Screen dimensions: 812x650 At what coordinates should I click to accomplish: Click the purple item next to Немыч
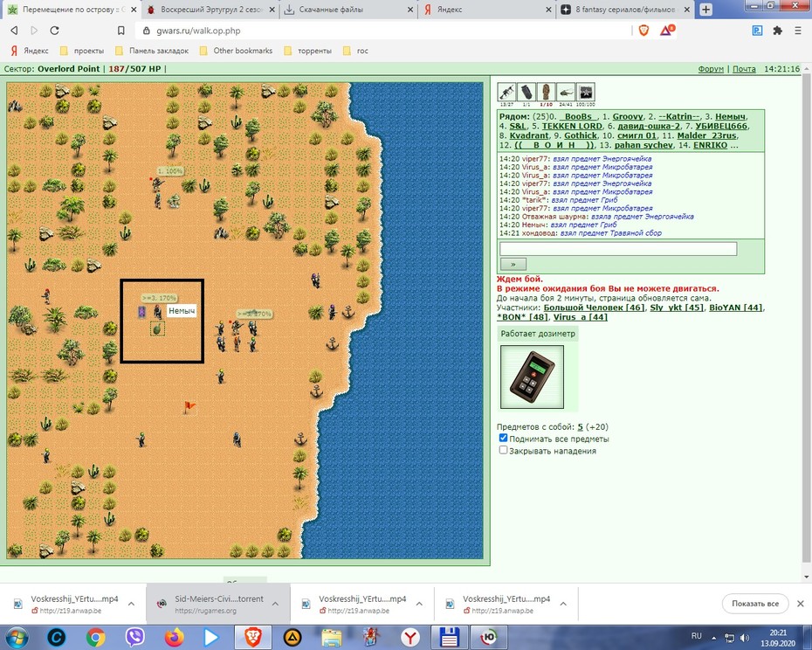[141, 312]
